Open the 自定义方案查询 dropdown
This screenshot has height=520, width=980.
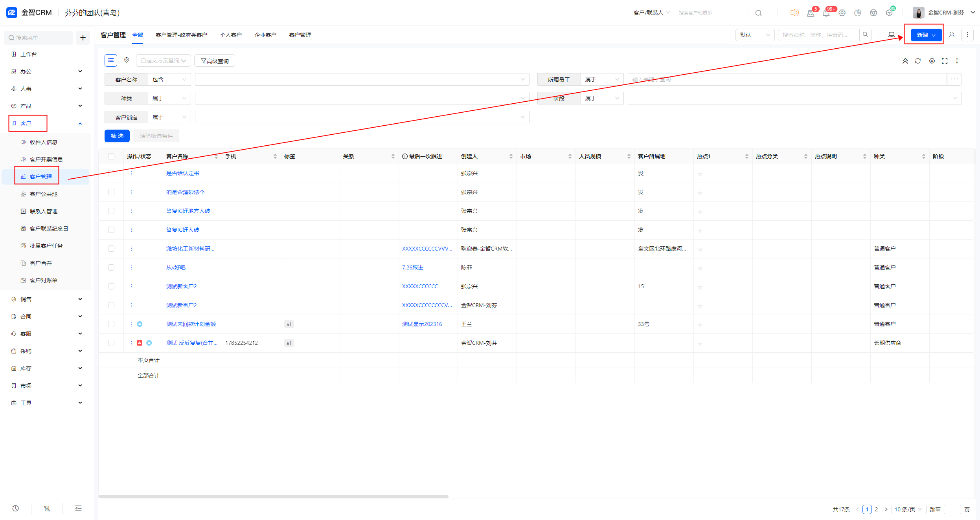click(163, 60)
